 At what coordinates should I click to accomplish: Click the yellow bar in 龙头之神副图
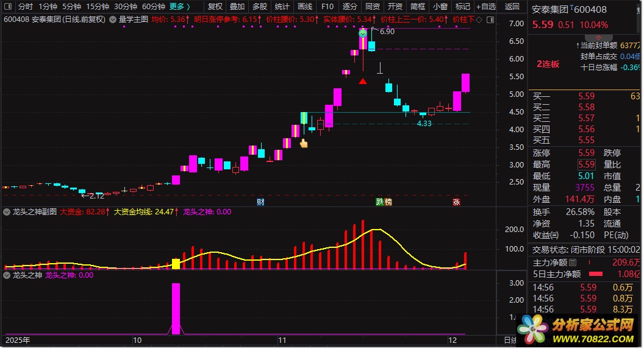click(176, 264)
